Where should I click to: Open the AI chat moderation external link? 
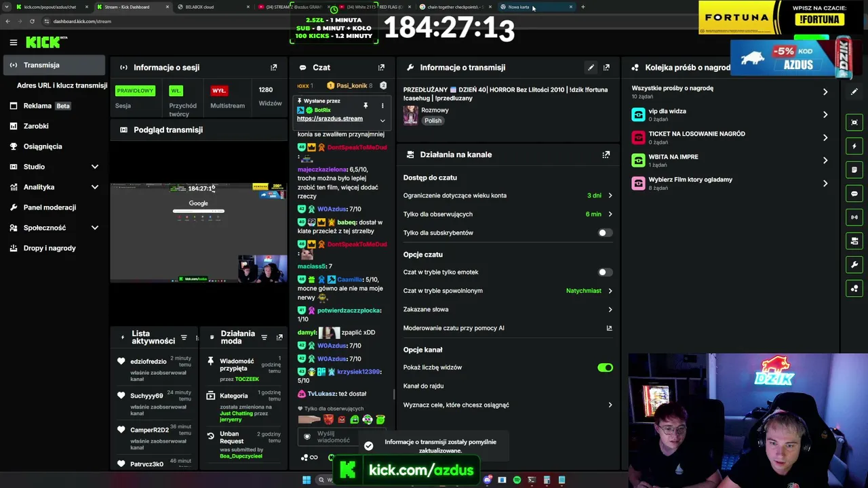pos(609,328)
